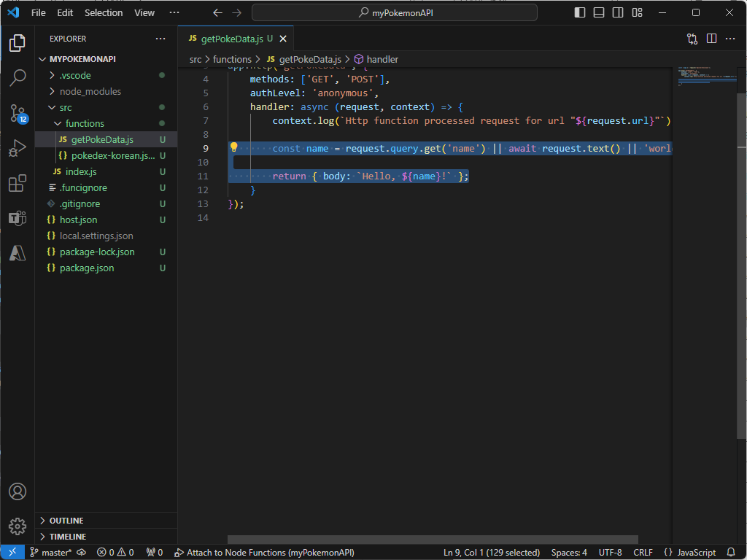Click the myPokemonAPI command center search box
The image size is (747, 560).
point(395,13)
